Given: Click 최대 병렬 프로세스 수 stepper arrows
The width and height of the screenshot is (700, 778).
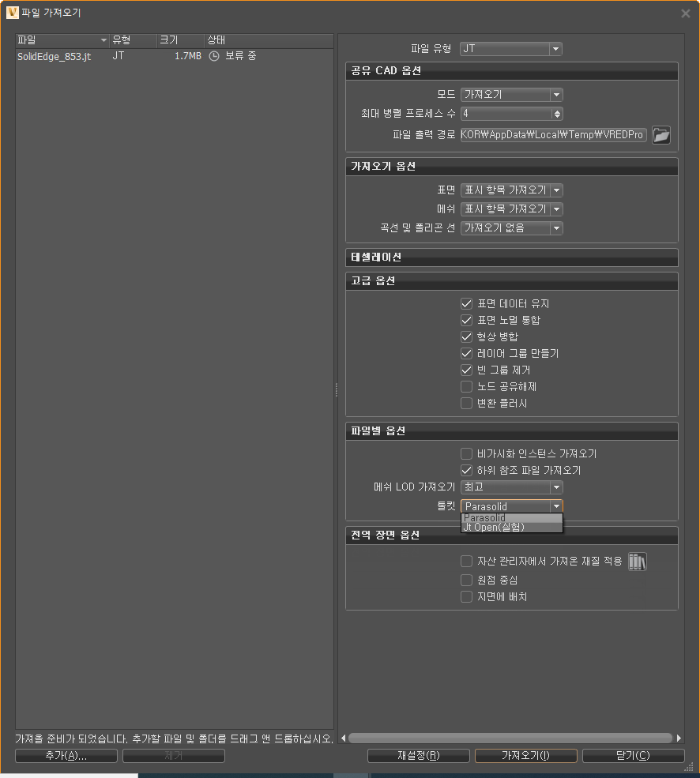Looking at the screenshot, I should pyautogui.click(x=557, y=114).
